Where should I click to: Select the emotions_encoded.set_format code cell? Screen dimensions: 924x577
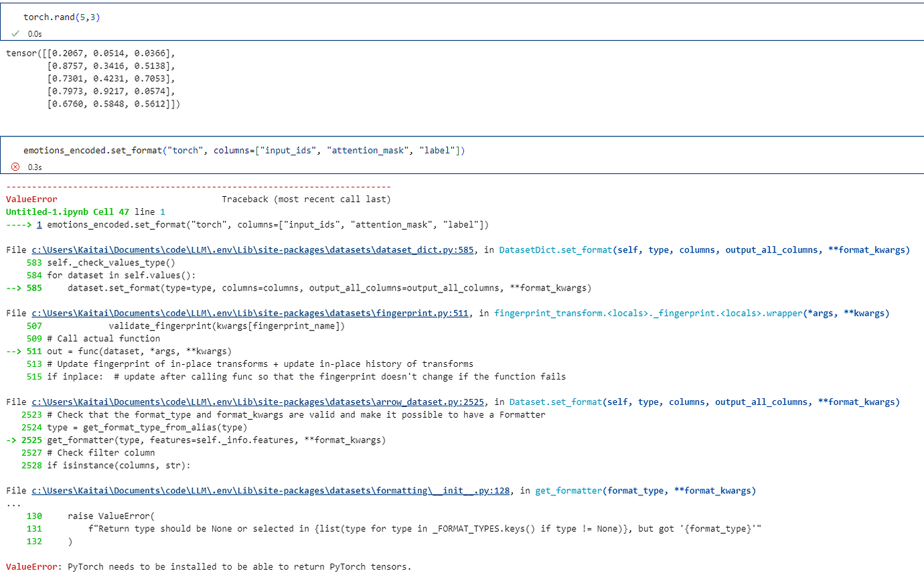click(244, 150)
